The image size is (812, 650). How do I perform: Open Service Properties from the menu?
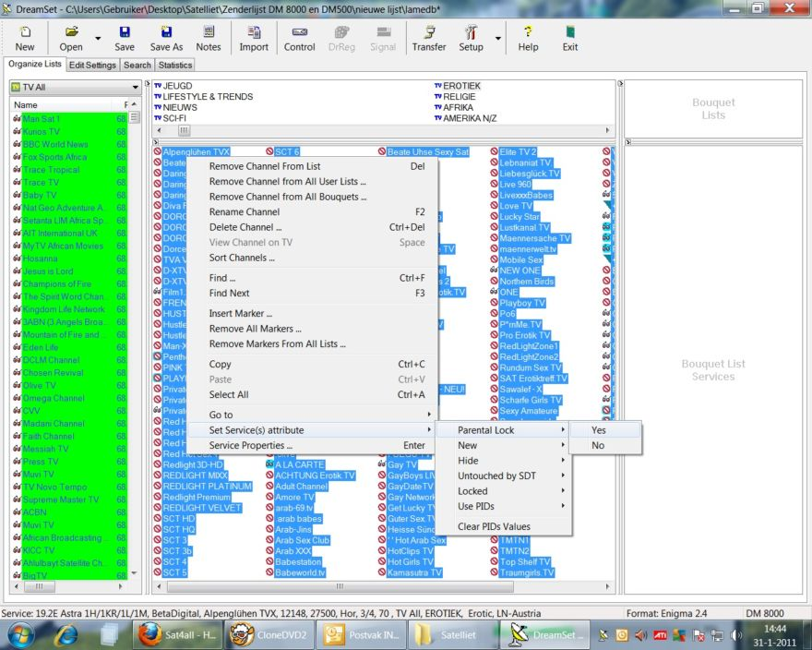312,445
